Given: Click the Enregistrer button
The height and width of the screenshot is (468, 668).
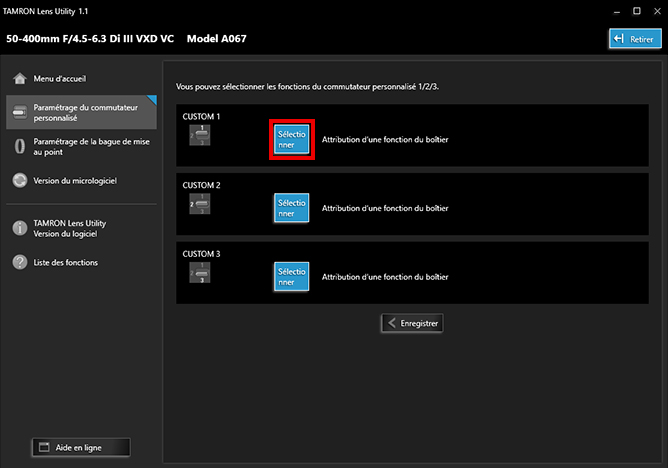Looking at the screenshot, I should (x=412, y=323).
